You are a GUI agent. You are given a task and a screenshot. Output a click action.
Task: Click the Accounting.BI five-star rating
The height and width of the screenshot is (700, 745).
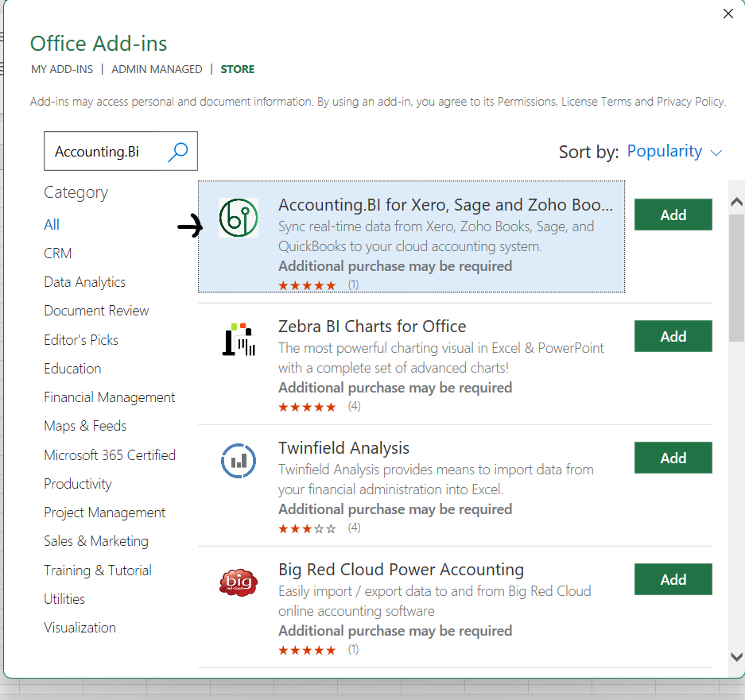pyautogui.click(x=308, y=285)
